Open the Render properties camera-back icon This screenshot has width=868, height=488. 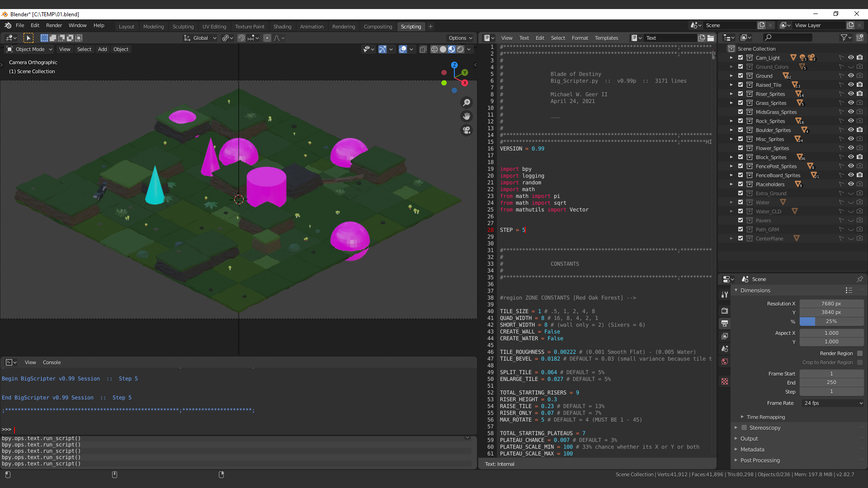tap(725, 310)
